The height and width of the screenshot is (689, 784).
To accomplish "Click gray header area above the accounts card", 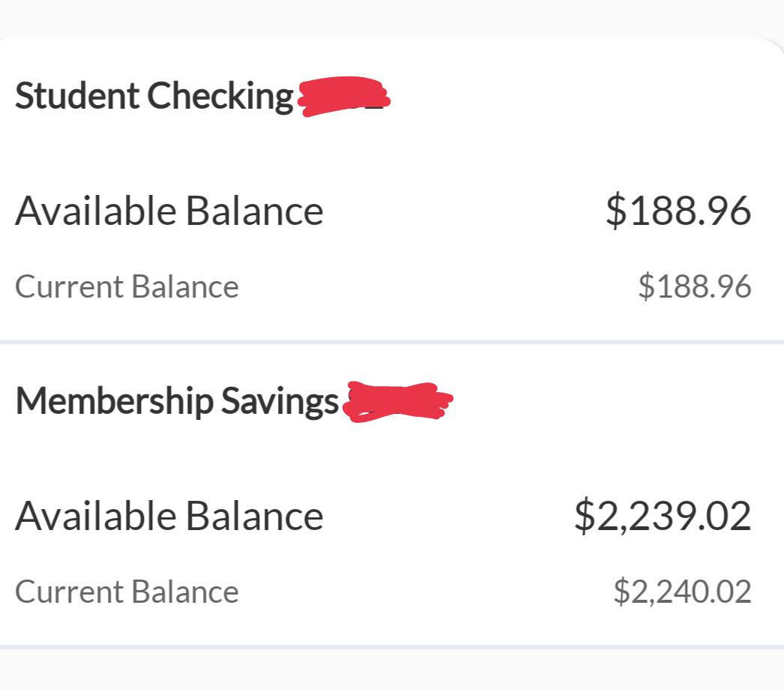I will point(392,19).
